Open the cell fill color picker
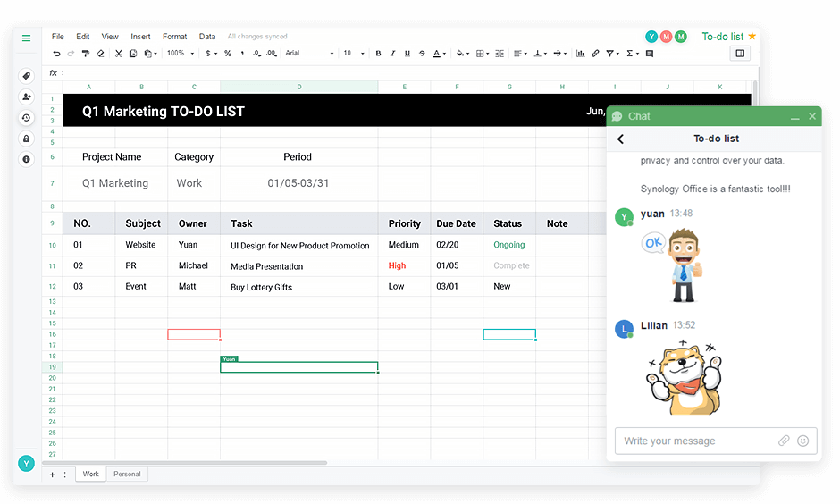 coord(461,54)
